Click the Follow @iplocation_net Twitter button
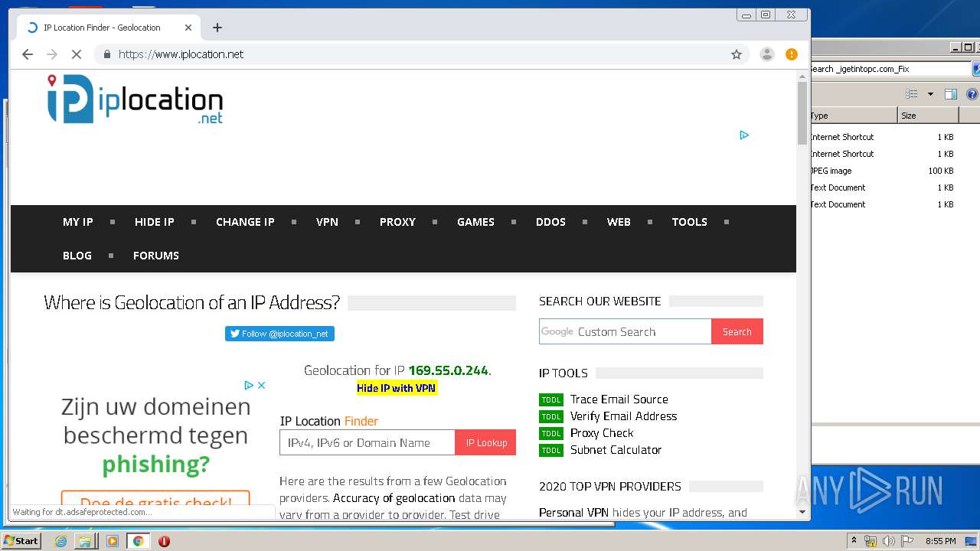 click(x=279, y=334)
